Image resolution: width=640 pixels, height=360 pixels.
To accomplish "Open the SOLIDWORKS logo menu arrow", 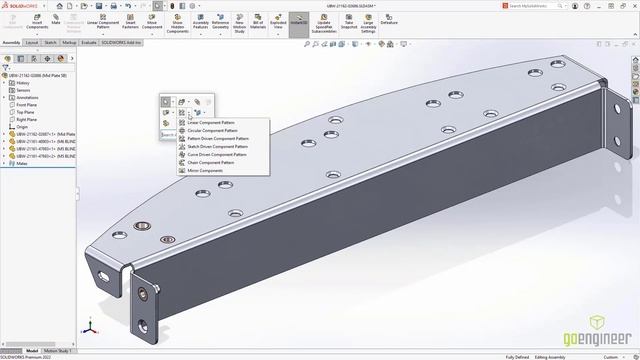I will click(x=44, y=6).
